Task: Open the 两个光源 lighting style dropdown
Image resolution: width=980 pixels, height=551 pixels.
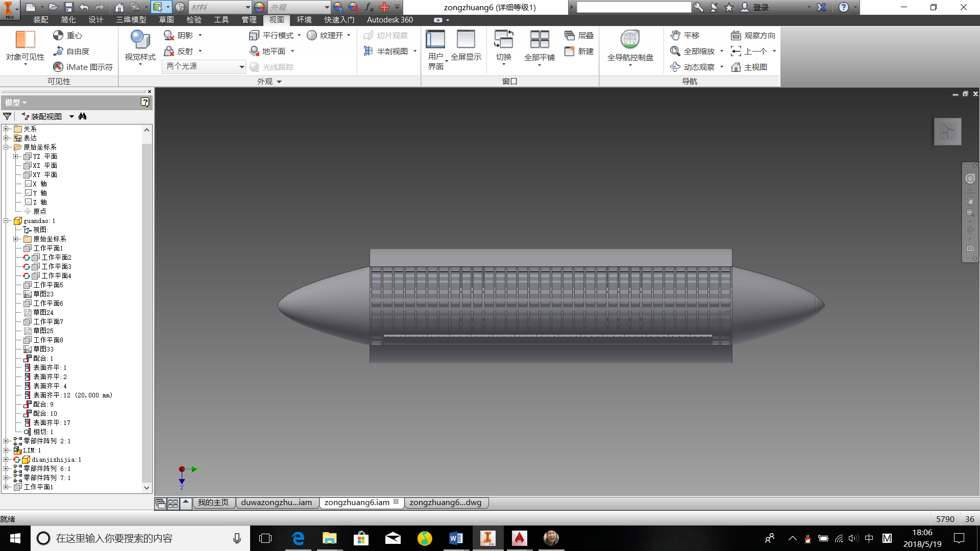Action: coord(241,67)
